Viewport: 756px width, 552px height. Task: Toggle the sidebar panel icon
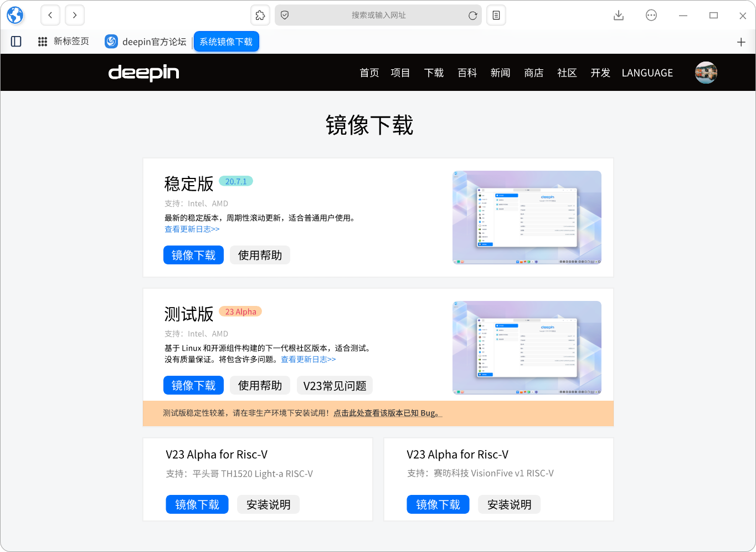[16, 42]
